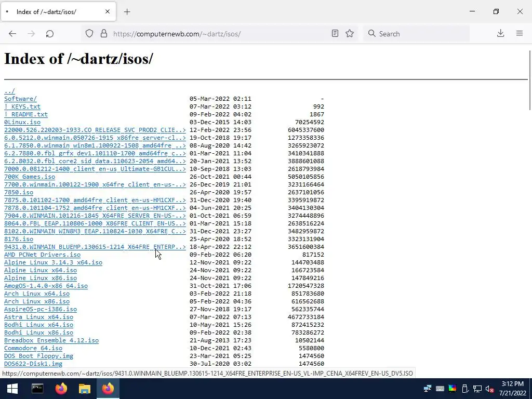Download the 6.0.5212.0.winmain ISO link
The image size is (532, 399).
[95, 138]
